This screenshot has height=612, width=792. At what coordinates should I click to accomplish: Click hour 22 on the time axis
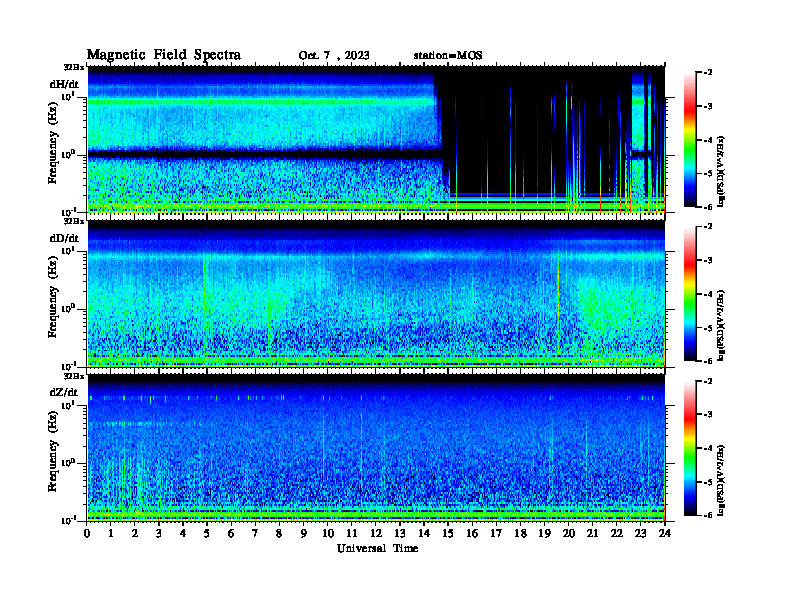[616, 533]
